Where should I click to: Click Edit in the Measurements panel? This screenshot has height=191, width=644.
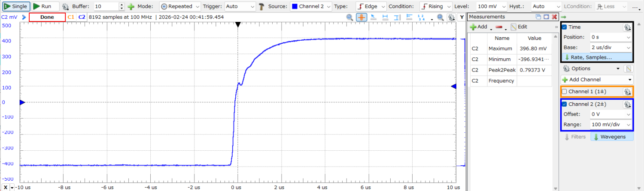[519, 27]
